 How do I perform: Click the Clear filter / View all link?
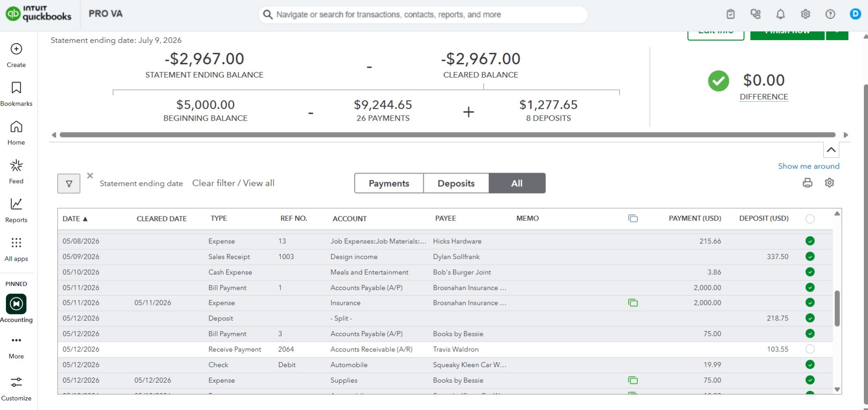point(233,183)
